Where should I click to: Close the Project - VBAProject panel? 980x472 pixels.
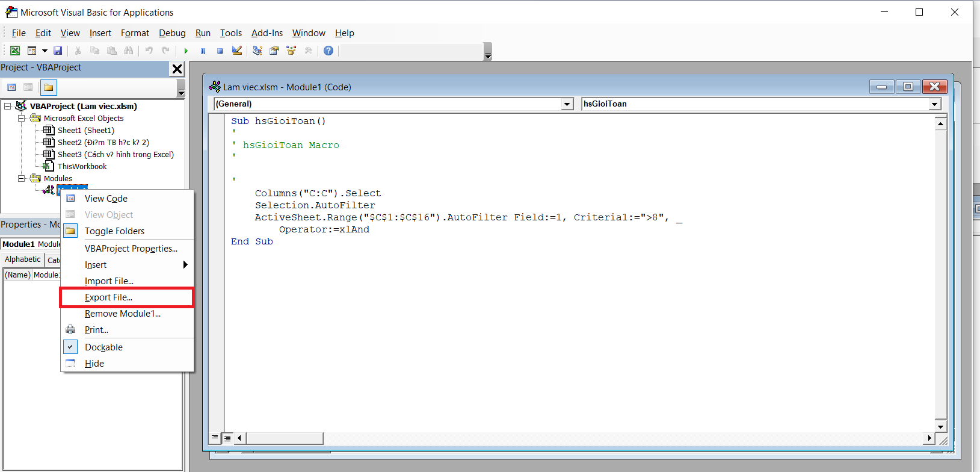177,69
